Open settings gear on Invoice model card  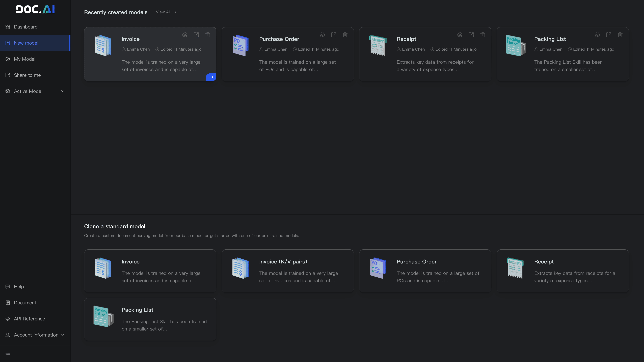[185, 35]
